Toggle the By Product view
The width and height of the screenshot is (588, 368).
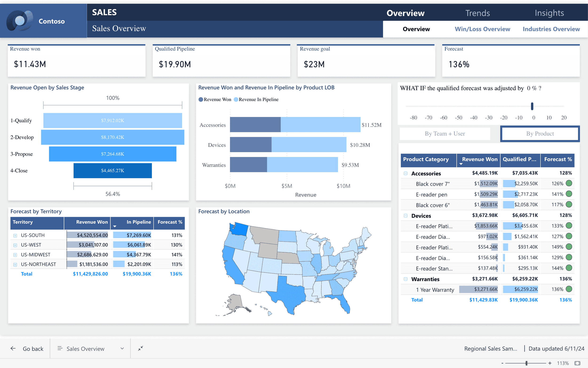click(x=540, y=134)
